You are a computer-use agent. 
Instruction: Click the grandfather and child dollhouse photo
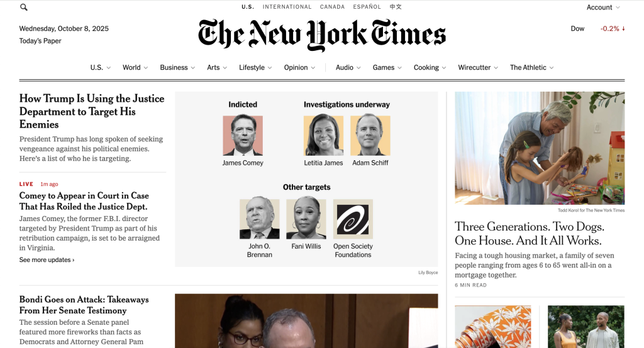[x=540, y=148]
